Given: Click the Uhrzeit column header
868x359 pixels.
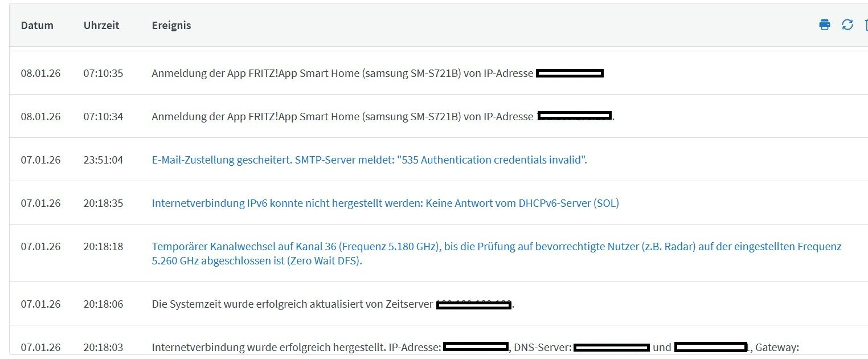Looking at the screenshot, I should pos(101,26).
